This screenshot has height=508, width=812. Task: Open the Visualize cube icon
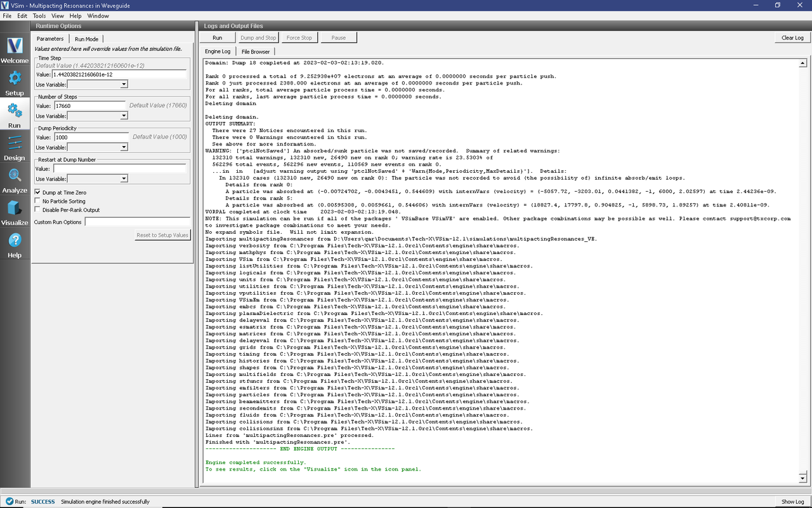pyautogui.click(x=15, y=212)
